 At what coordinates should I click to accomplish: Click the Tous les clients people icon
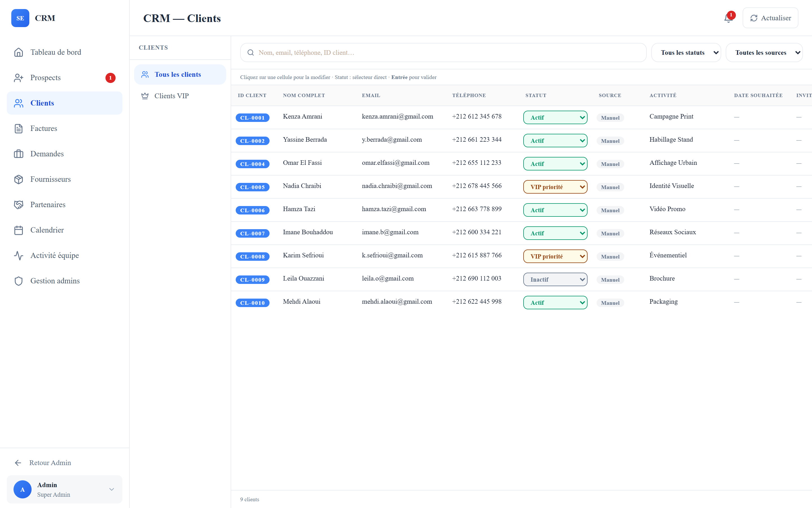[x=145, y=75]
